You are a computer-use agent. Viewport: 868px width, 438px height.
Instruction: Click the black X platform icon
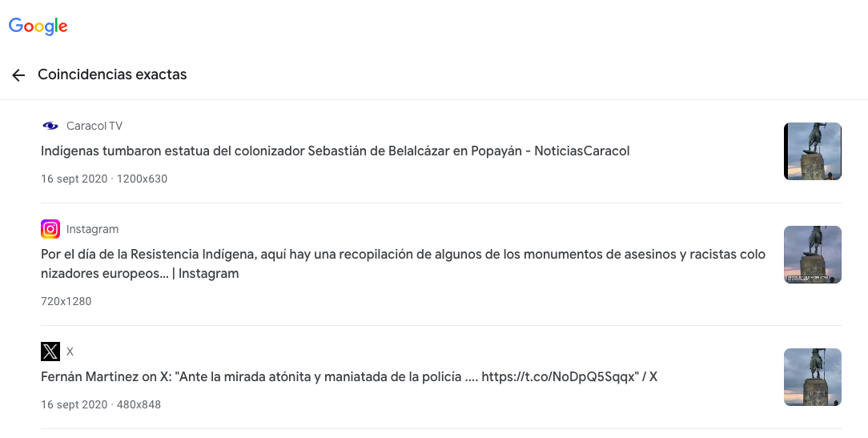pos(50,352)
